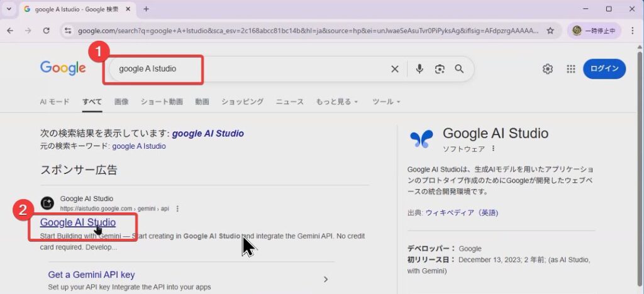
Task: Open the Google apps grid icon
Action: tap(571, 69)
